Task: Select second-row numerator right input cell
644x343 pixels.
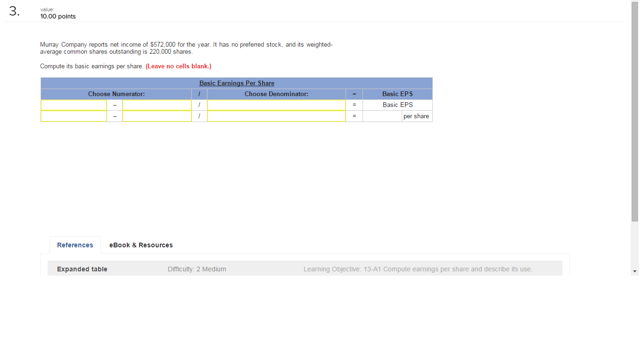Action: (157, 116)
